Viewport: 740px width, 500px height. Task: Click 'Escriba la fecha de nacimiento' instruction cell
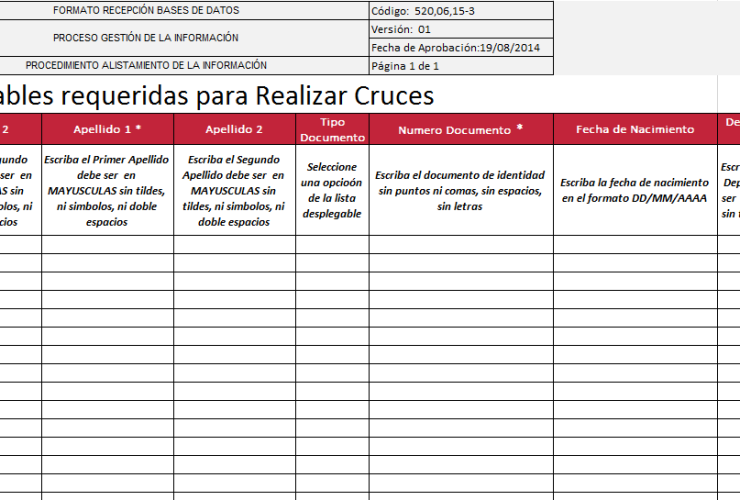[x=635, y=190]
